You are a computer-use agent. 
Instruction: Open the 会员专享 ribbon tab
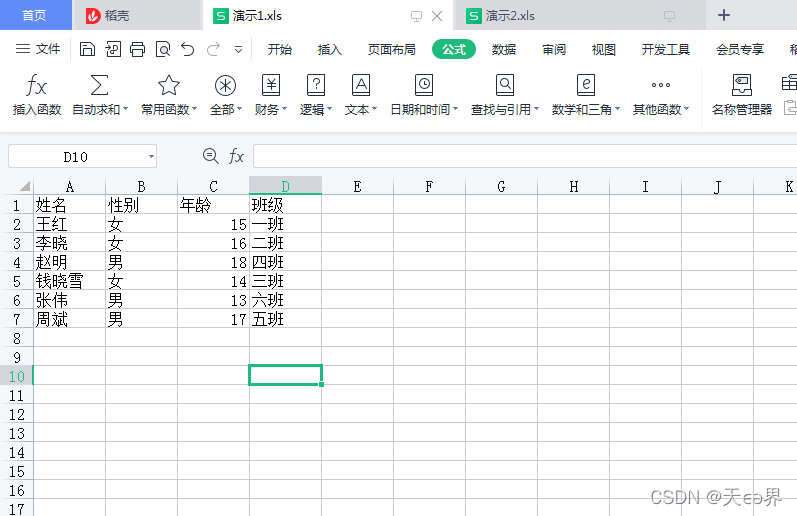[740, 49]
